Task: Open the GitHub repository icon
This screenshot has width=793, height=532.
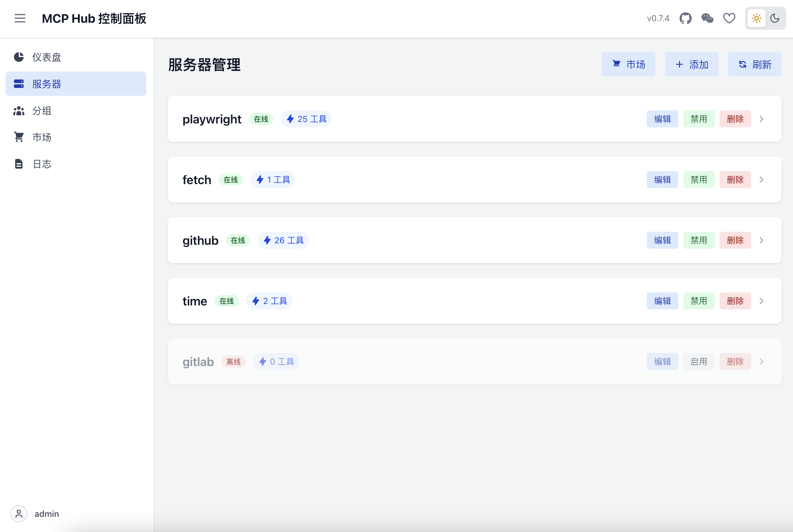Action: click(x=685, y=18)
